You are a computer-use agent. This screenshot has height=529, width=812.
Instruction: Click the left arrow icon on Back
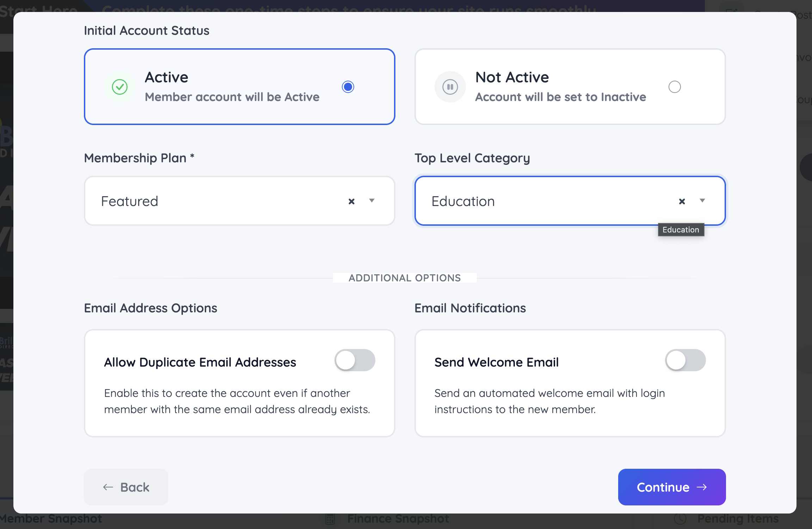108,487
